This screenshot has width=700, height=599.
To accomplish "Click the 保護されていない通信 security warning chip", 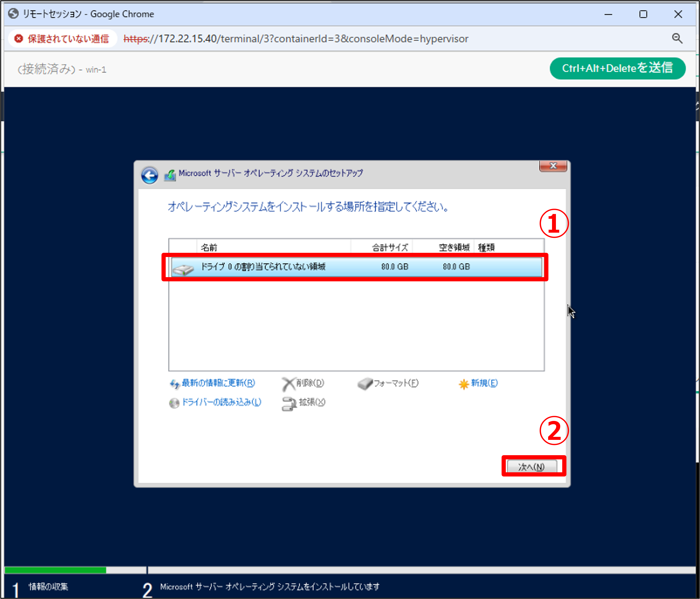I will pyautogui.click(x=62, y=39).
